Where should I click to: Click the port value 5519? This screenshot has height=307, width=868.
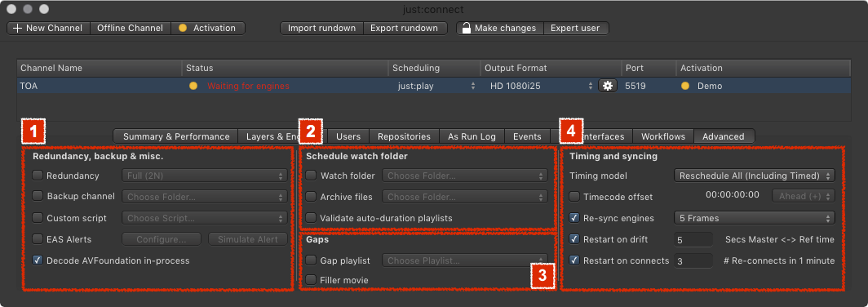635,86
